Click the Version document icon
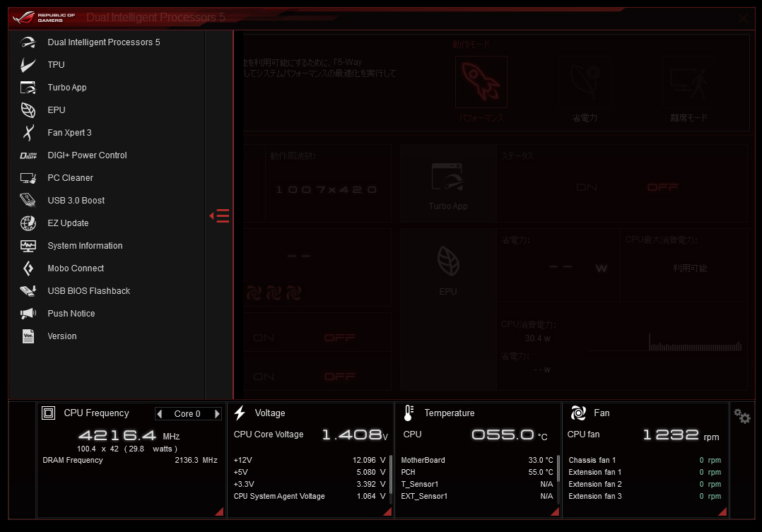Viewport: 762px width, 532px height. tap(28, 336)
